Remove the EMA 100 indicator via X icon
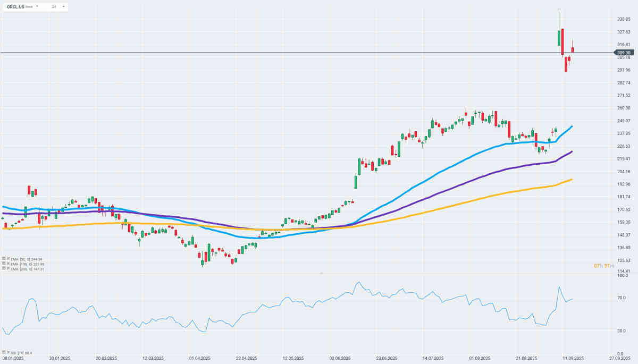Screen dimensions: 638x364 9,264
